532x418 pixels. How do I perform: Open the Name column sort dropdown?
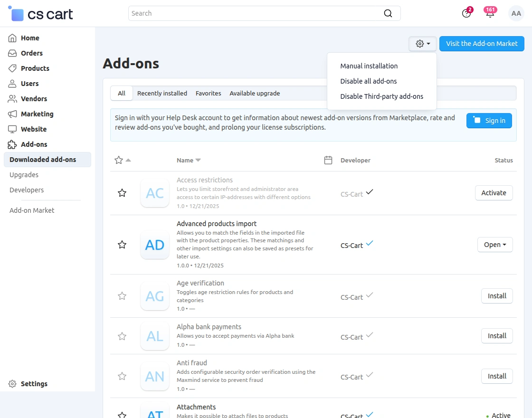189,160
